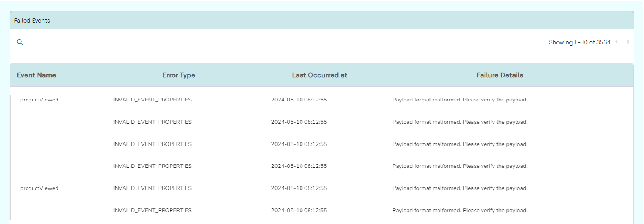Click INVALID_EVENT_PROPERTIES in the third row
This screenshot has height=224, width=644.
(152, 144)
